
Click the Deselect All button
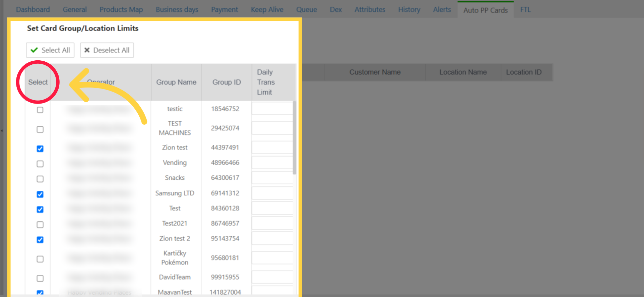click(x=107, y=50)
